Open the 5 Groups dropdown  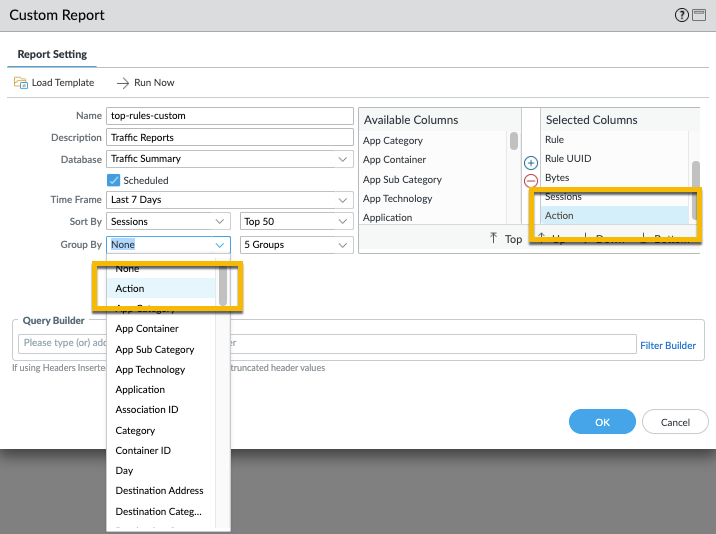point(295,244)
